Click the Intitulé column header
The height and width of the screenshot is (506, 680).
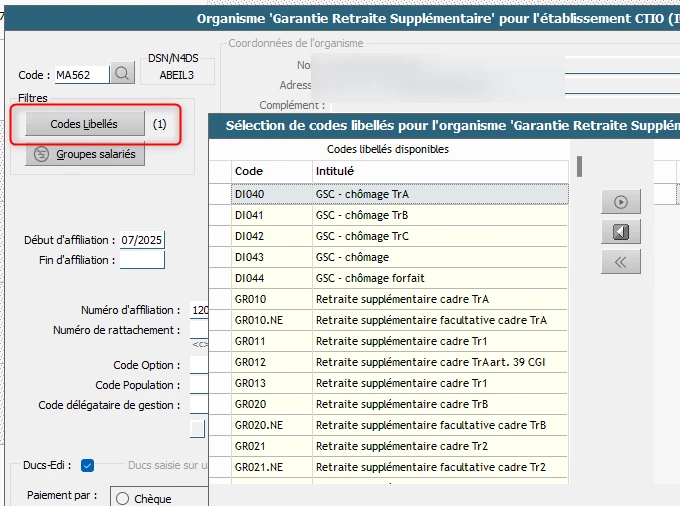[x=440, y=171]
